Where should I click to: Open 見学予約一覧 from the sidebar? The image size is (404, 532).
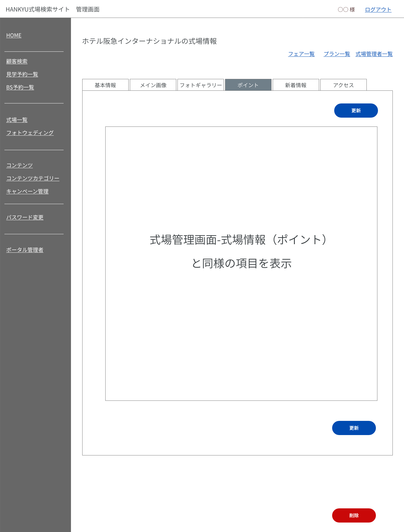coord(22,74)
